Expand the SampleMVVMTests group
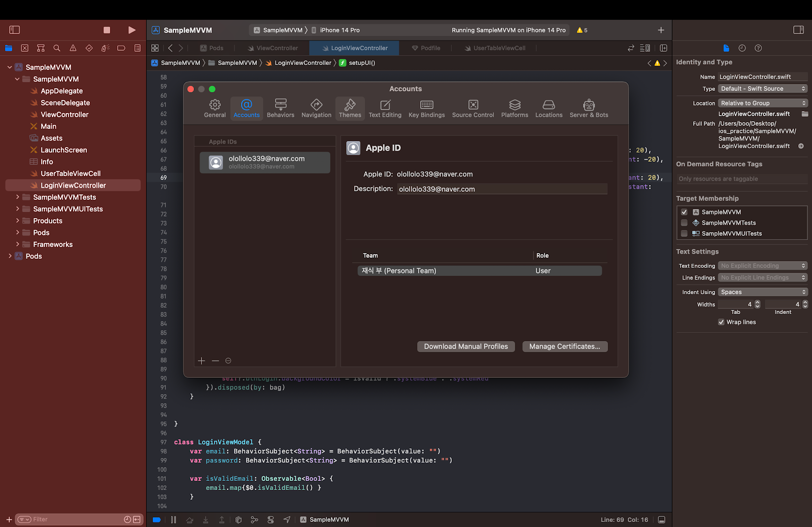Viewport: 812px width, 527px height. tap(18, 197)
